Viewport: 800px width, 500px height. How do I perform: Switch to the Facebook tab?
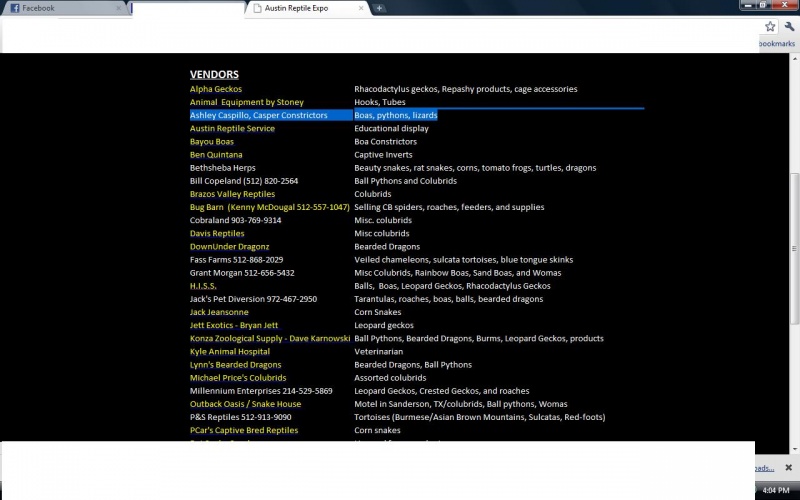(65, 8)
